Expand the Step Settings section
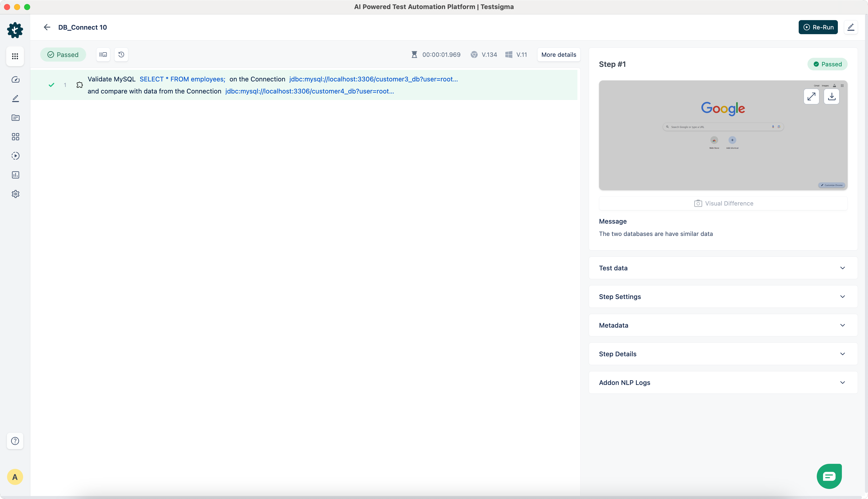 723,296
